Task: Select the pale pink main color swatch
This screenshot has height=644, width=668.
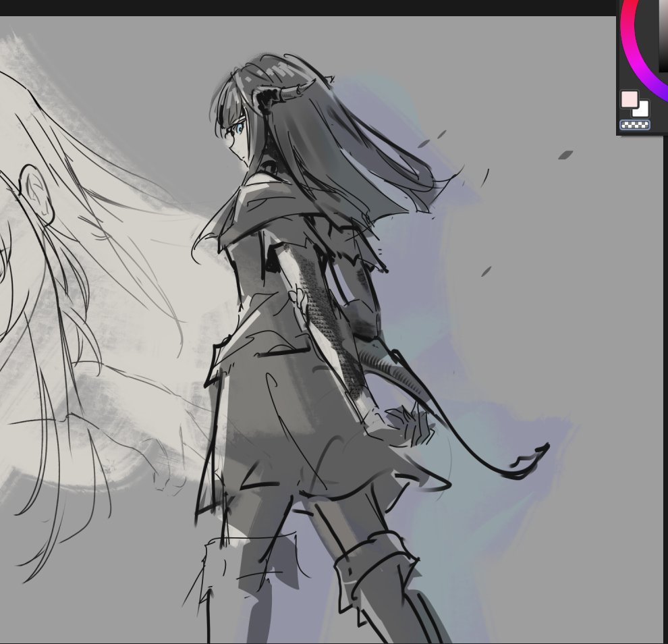Action: click(630, 99)
